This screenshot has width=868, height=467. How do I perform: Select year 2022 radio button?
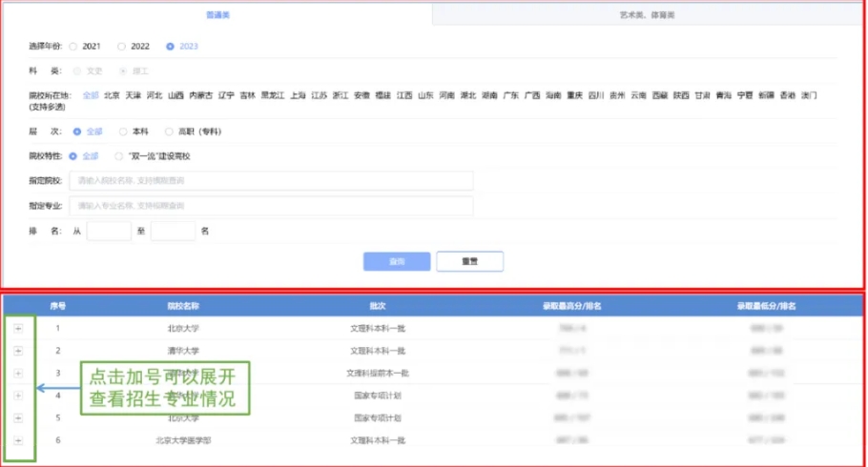(x=121, y=47)
